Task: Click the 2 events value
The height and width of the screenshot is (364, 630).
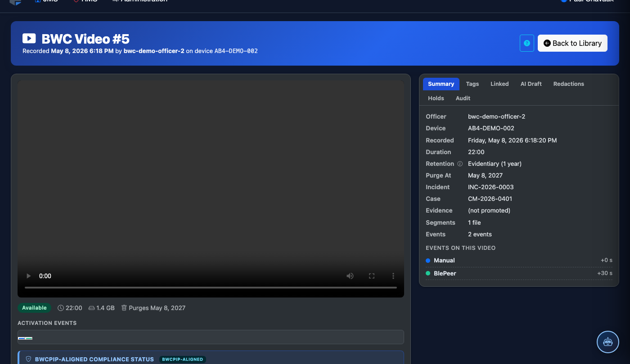Action: [480, 234]
